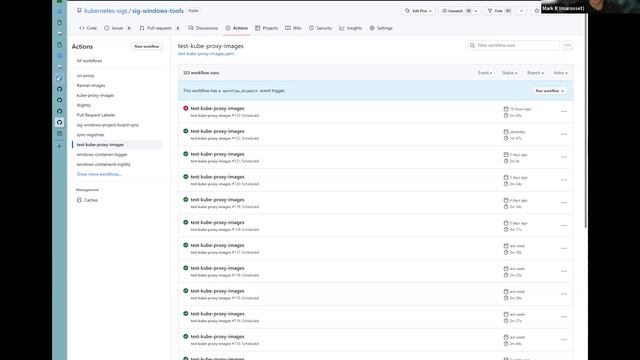This screenshot has width=640, height=360.
Task: Switch to the Insights tab
Action: click(351, 28)
